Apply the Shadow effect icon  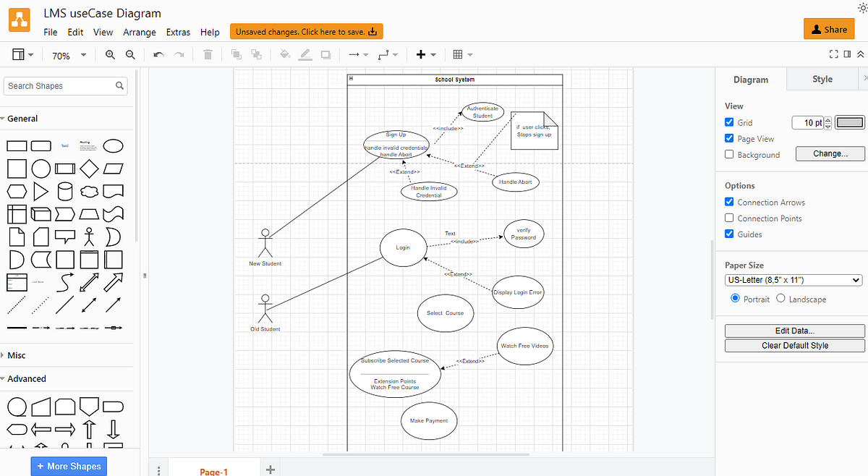click(x=325, y=54)
